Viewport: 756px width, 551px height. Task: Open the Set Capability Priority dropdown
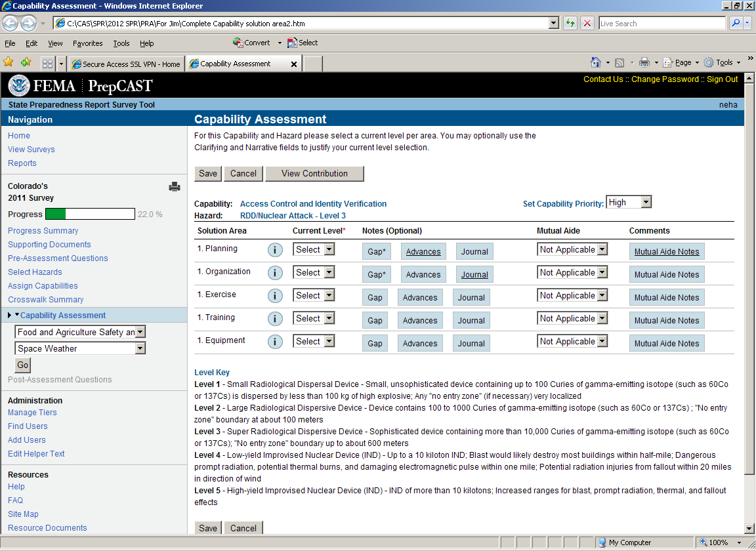629,203
